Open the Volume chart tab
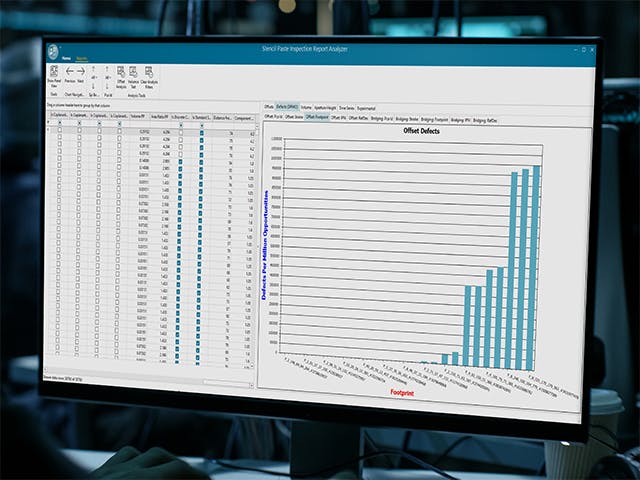Viewport: 640px width, 480px height. pos(306,108)
